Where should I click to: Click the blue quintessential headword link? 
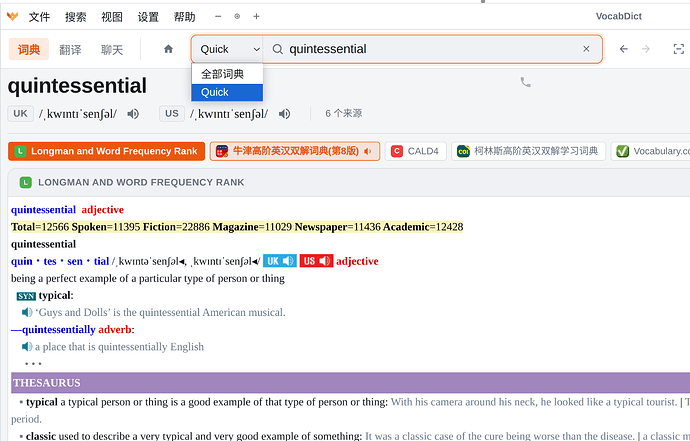pos(43,209)
